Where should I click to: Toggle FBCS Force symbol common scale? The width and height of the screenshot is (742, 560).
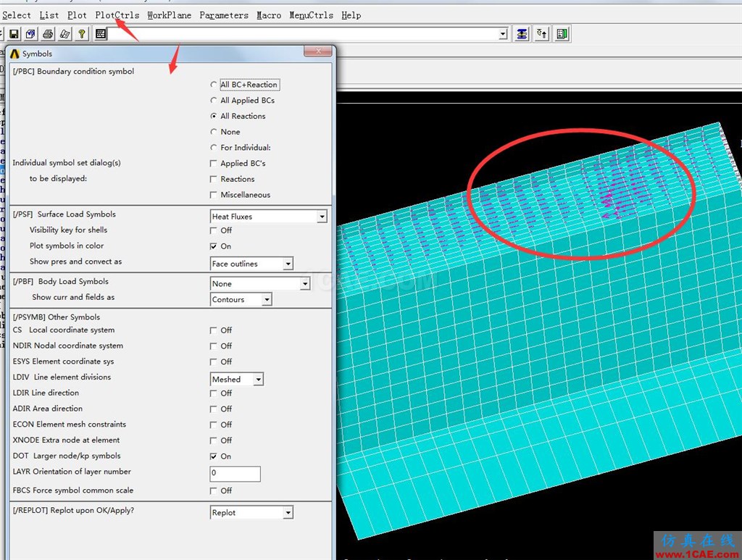tap(214, 491)
